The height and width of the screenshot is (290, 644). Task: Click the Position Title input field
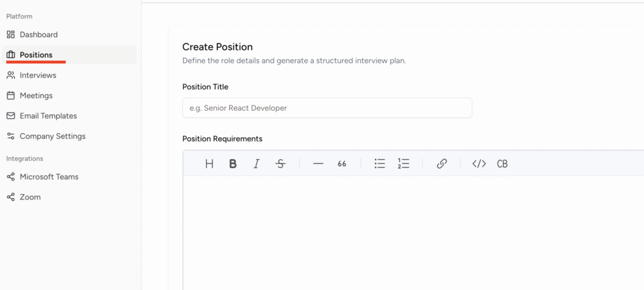(327, 108)
